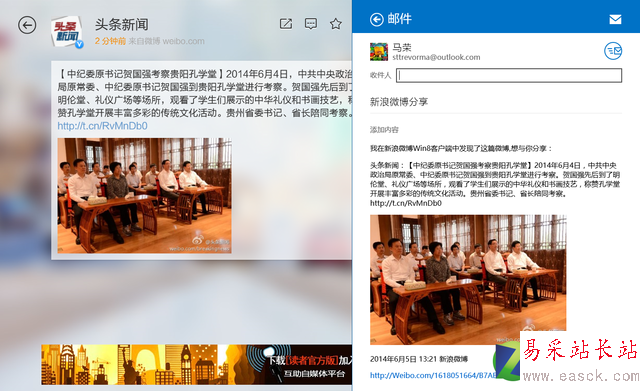This screenshot has width=640, height=391.
Task: Favorite this post with star icon
Action: tap(336, 24)
